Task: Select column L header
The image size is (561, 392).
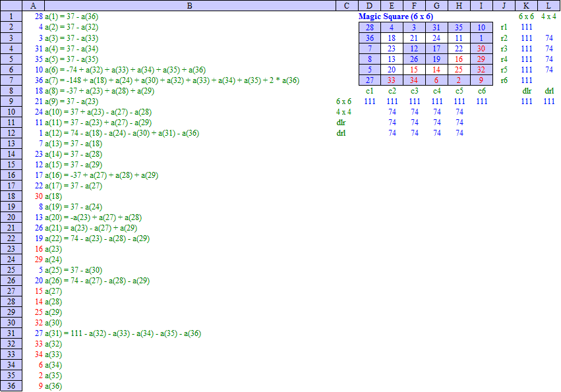Action: click(x=549, y=6)
